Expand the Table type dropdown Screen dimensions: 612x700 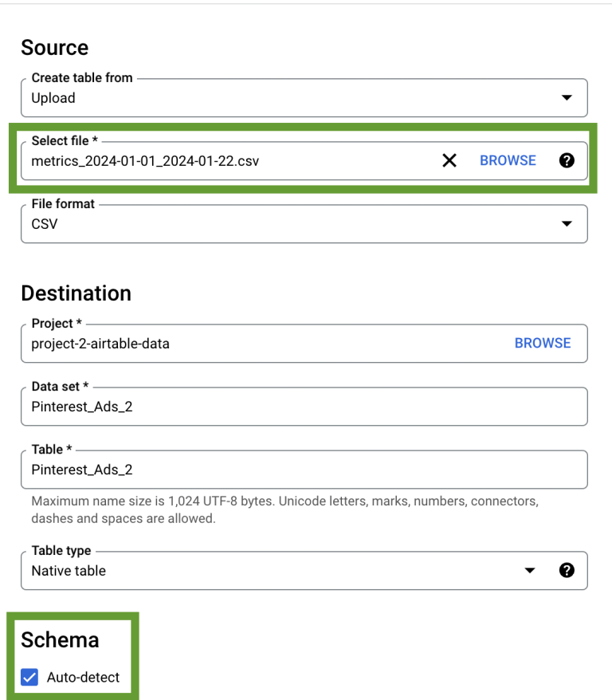(530, 570)
